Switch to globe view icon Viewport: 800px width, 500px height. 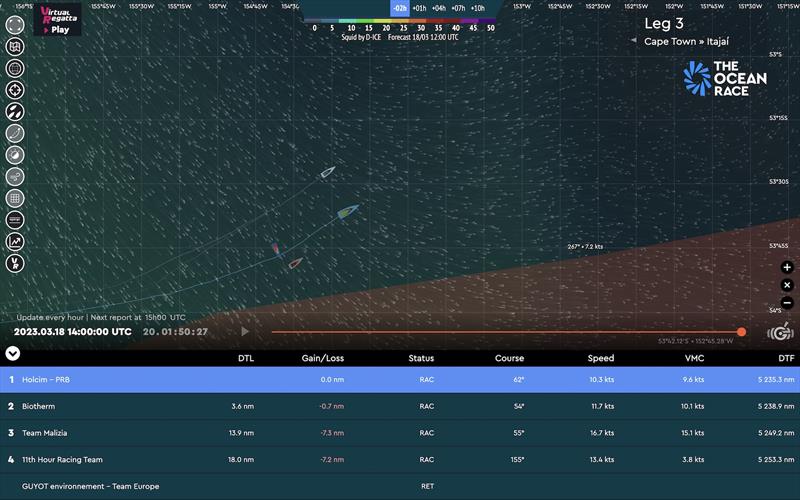pyautogui.click(x=15, y=68)
